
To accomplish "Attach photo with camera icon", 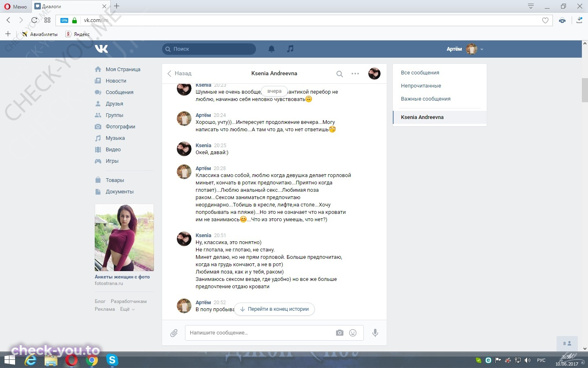I will click(x=340, y=333).
